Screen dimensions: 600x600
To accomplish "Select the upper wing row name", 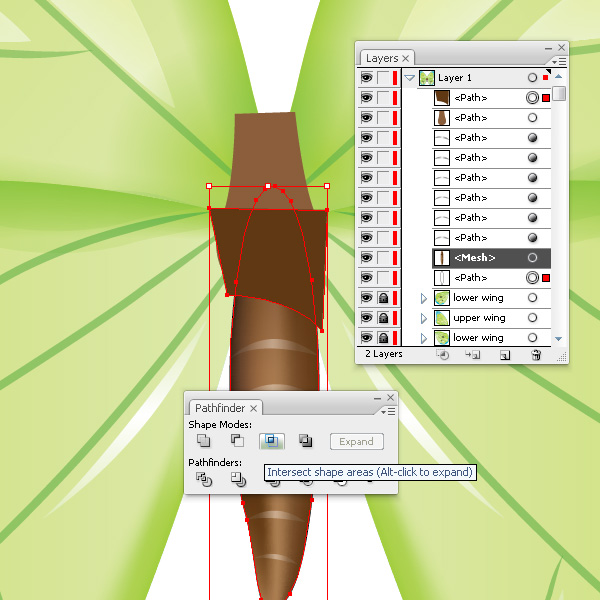I will click(x=479, y=318).
